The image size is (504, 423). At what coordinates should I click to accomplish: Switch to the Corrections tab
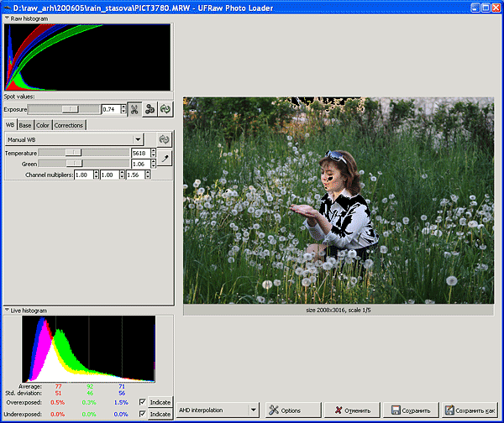click(69, 125)
